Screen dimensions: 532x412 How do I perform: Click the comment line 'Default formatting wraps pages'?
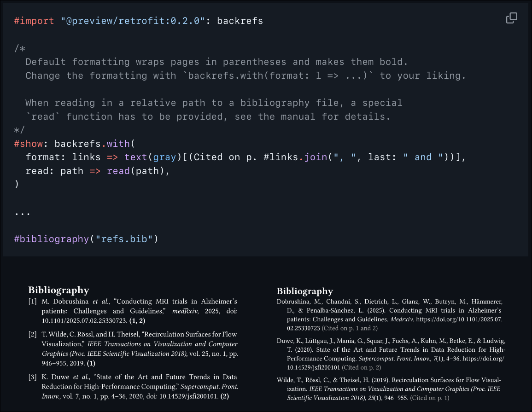216,62
